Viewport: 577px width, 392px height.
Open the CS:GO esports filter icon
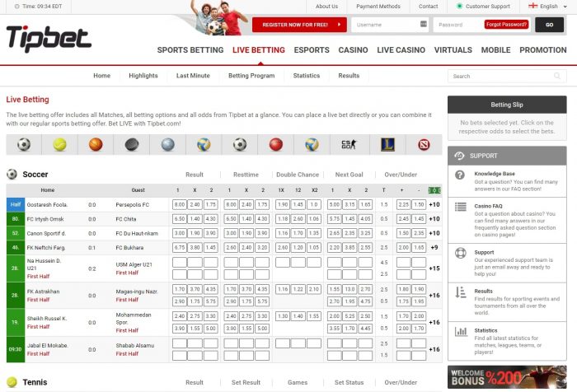(349, 144)
